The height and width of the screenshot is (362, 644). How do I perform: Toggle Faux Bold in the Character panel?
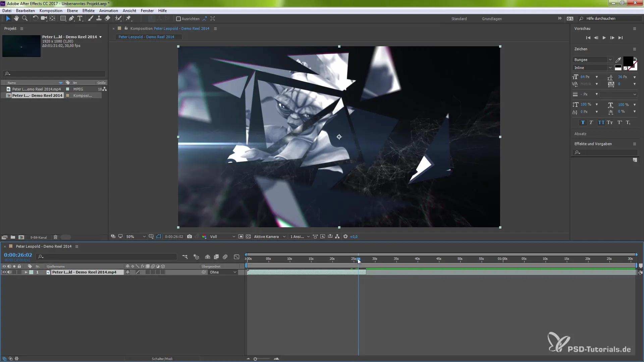point(583,123)
